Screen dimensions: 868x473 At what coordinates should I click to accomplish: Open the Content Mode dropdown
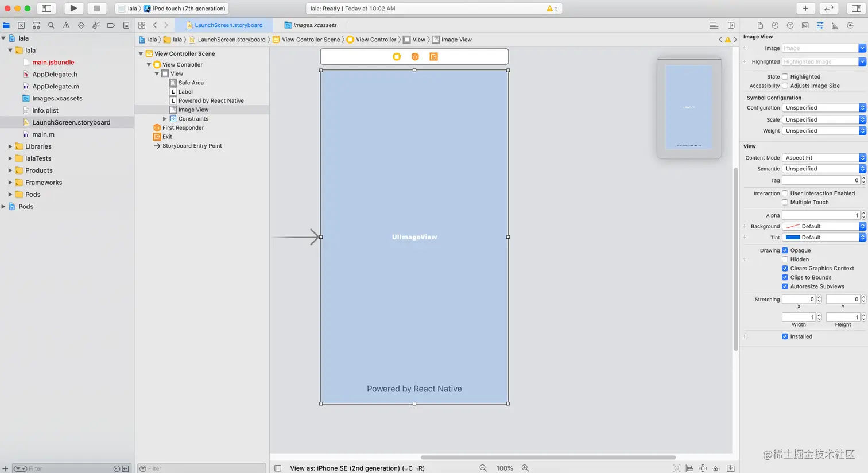click(x=824, y=158)
